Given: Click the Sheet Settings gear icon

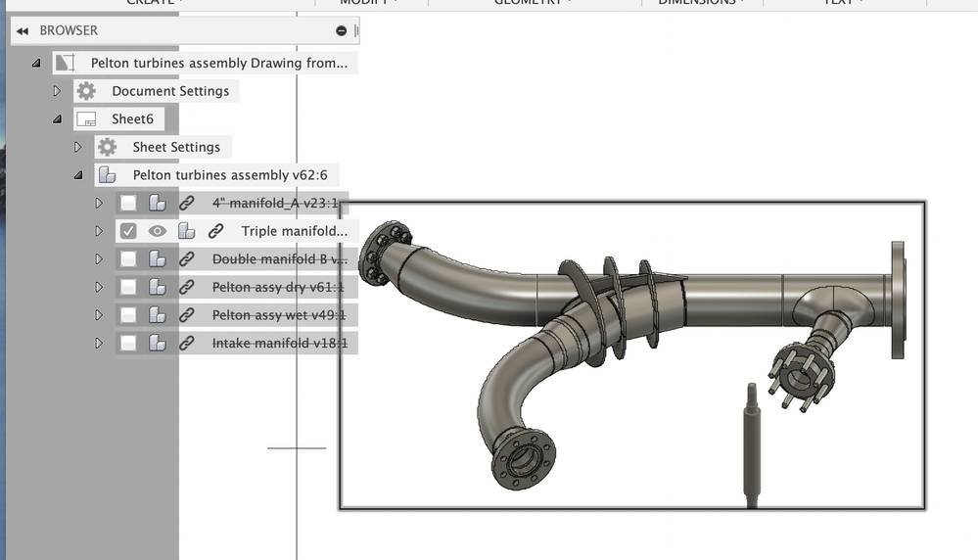Looking at the screenshot, I should click(108, 147).
